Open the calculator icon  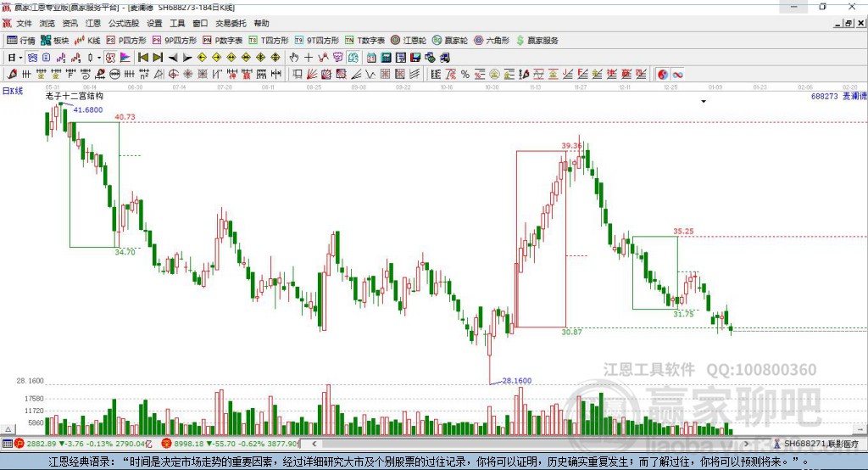coord(386,58)
